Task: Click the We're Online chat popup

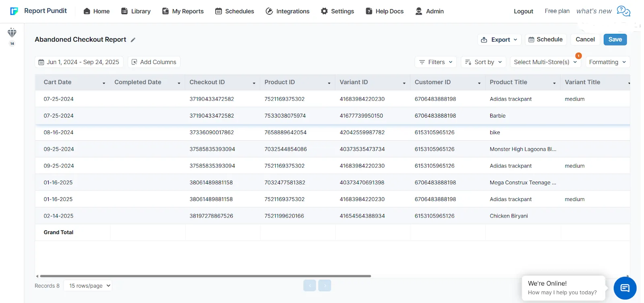Action: 563,288
